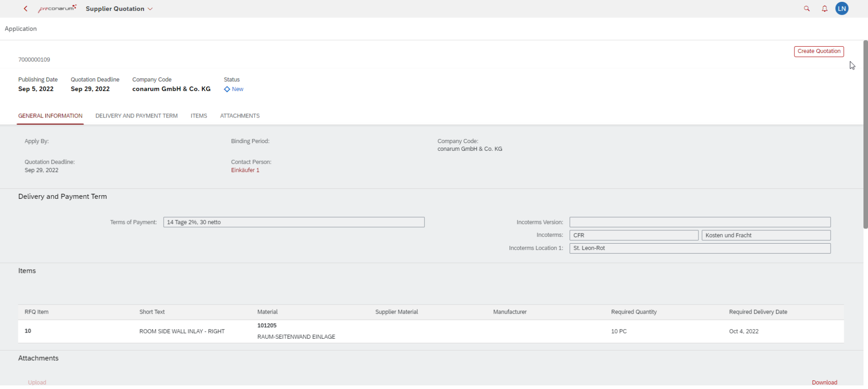Click Incoterms Location 1 field
The image size is (868, 389).
coord(699,248)
